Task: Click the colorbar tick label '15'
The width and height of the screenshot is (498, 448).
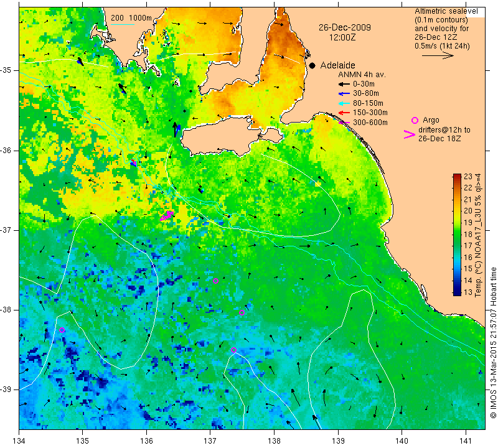Action: tap(468, 269)
